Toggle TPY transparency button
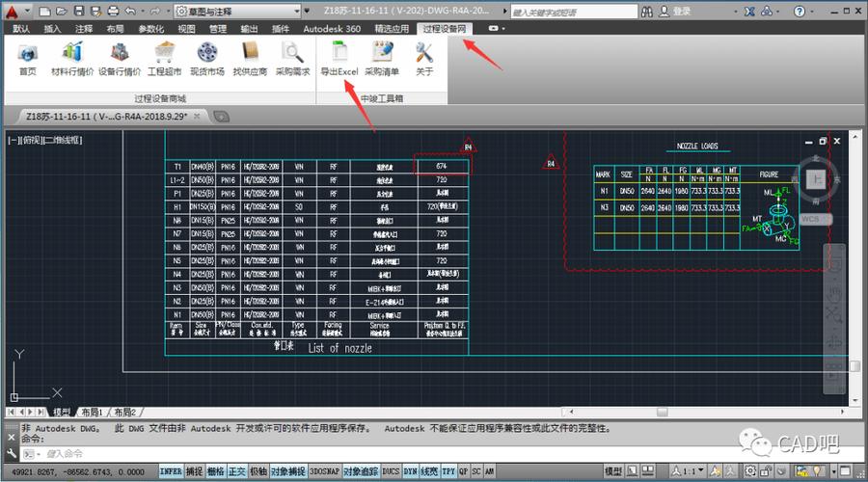This screenshot has height=482, width=868. [x=448, y=471]
